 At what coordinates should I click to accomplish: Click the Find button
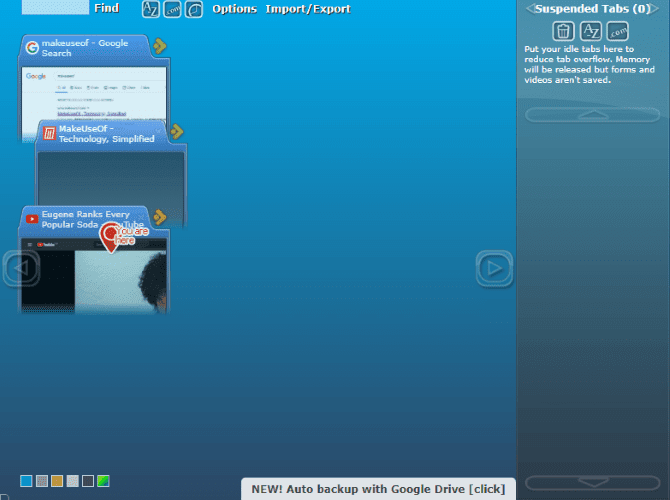click(x=107, y=8)
